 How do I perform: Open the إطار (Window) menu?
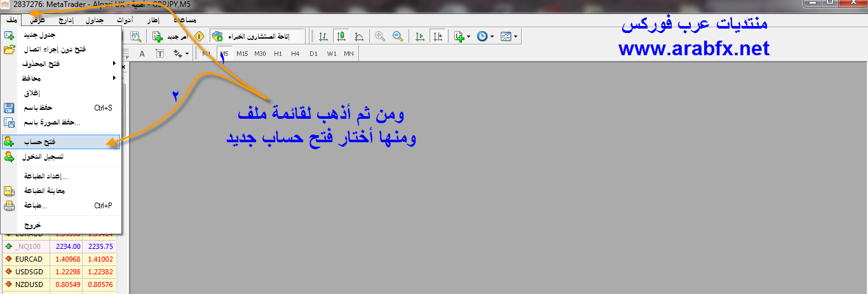click(x=153, y=20)
